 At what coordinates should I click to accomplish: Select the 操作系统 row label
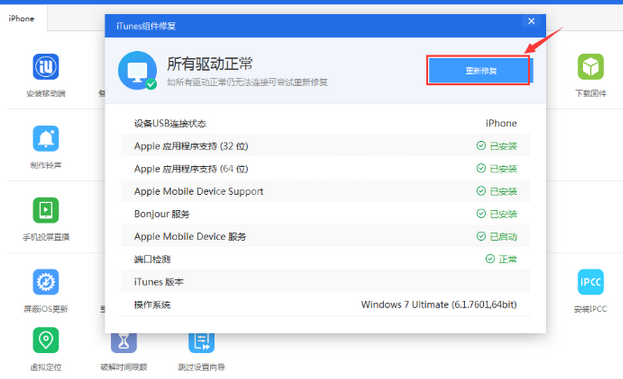pyautogui.click(x=152, y=305)
